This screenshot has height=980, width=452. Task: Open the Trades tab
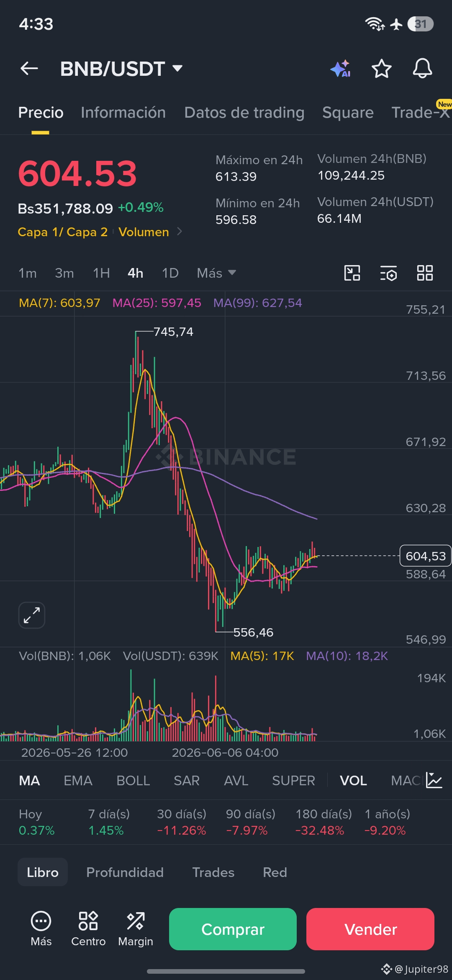pyautogui.click(x=213, y=872)
